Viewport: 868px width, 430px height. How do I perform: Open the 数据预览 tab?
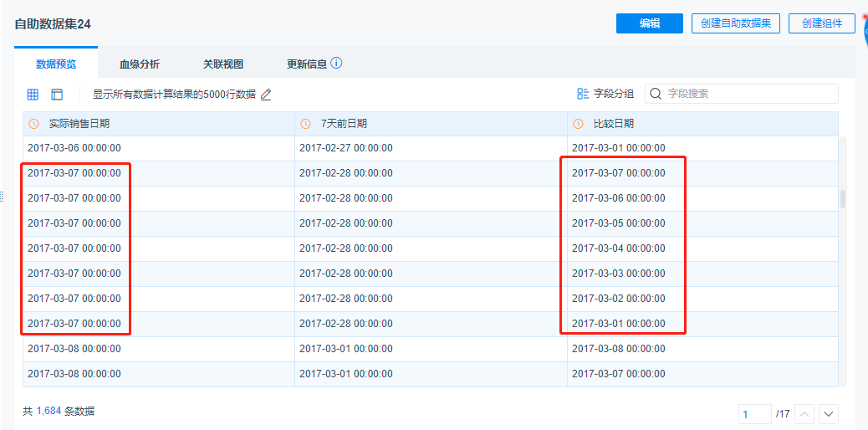(56, 64)
